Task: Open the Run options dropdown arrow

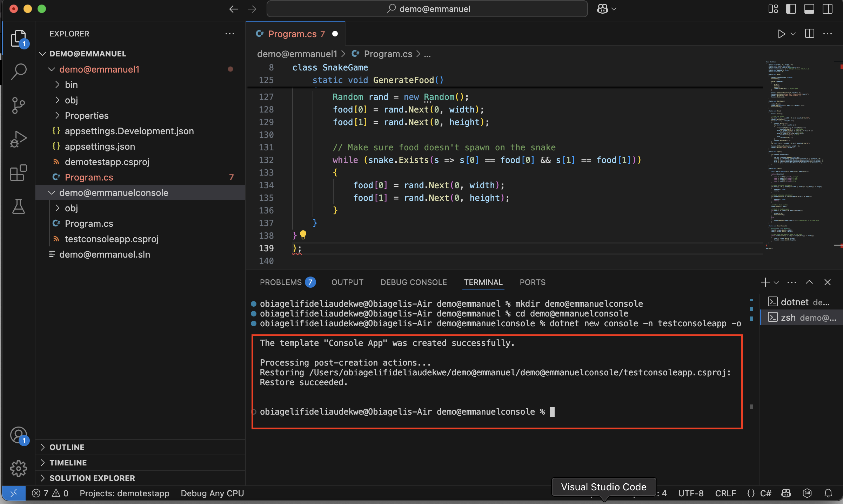Action: 793,34
